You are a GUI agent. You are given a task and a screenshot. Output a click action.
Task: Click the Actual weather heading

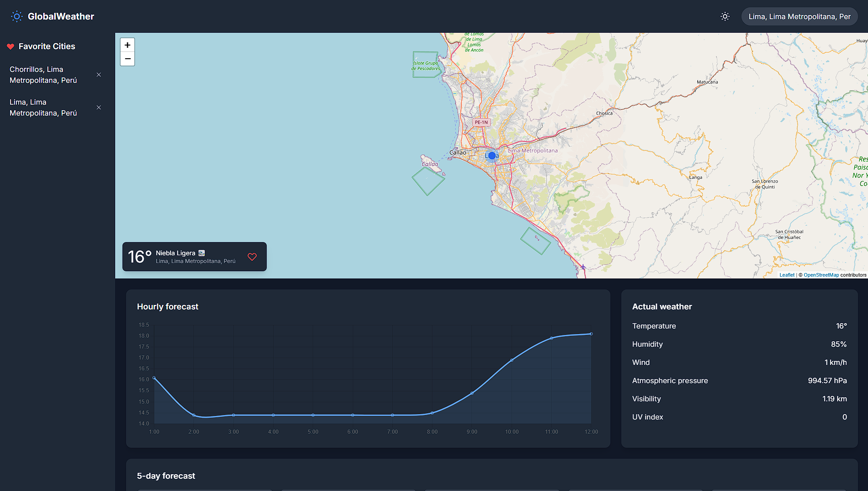coord(662,307)
